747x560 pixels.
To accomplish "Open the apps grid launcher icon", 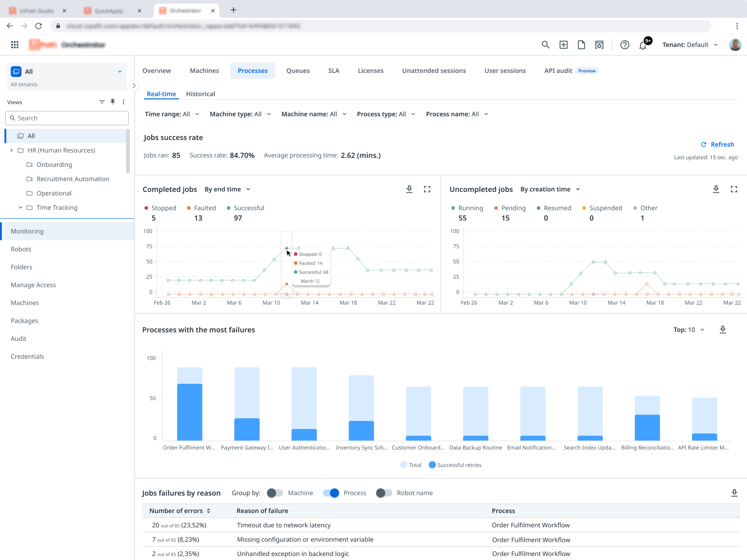I will tap(15, 45).
